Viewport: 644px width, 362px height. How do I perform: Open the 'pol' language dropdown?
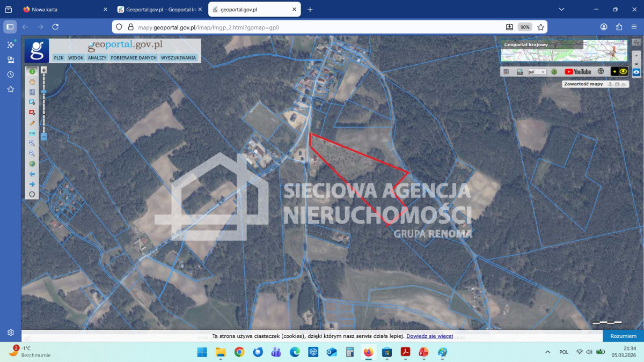[x=537, y=72]
